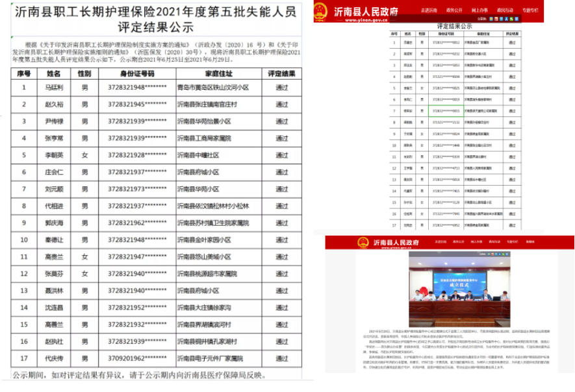Click address 沂南县张庄镇南官庄村
The image size is (575, 392).
point(207,104)
